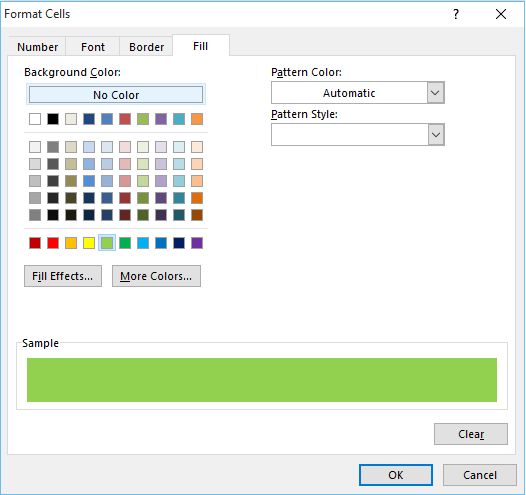Viewport: 526px width, 495px height.
Task: Select the Fill tab
Action: point(201,46)
